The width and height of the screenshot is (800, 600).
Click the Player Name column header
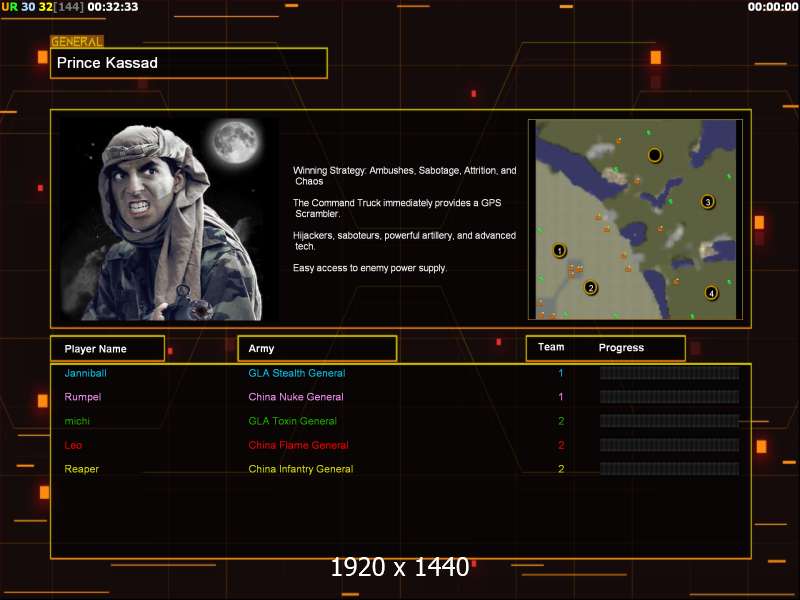(x=107, y=348)
